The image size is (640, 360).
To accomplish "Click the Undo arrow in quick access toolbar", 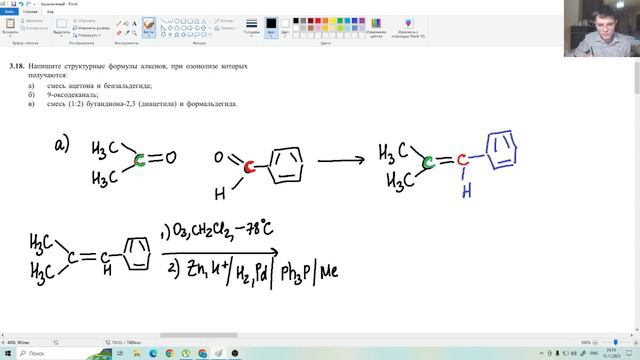I will coord(21,4).
